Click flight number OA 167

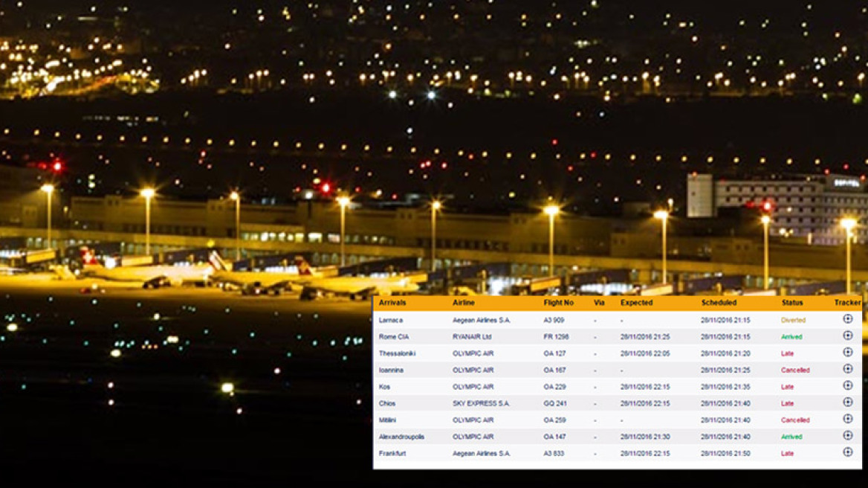(x=554, y=370)
